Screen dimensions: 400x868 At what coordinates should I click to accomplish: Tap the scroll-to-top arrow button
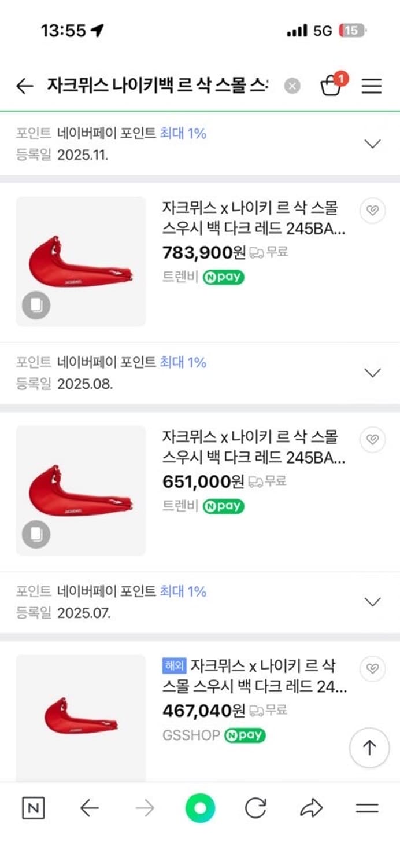369,747
